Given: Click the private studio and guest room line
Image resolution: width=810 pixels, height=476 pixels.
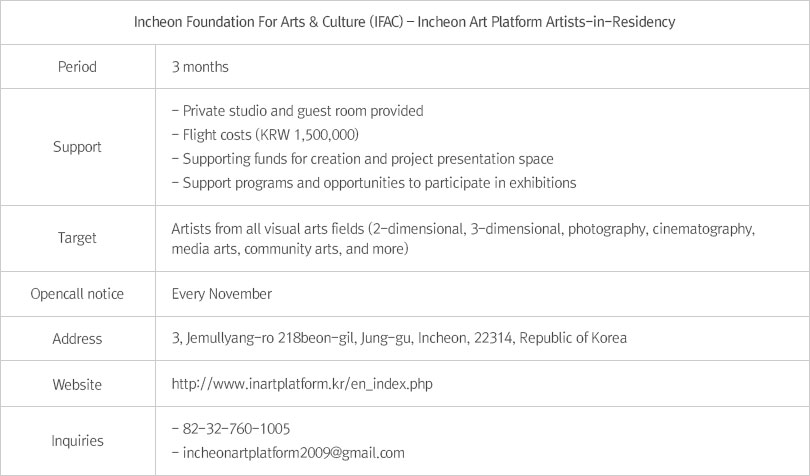Looking at the screenshot, I should (x=298, y=111).
